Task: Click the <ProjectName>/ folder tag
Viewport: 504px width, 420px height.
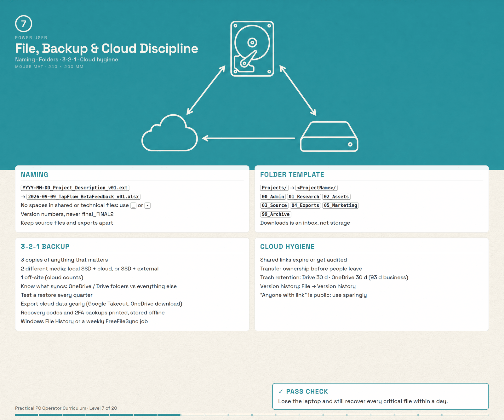Action: [317, 188]
